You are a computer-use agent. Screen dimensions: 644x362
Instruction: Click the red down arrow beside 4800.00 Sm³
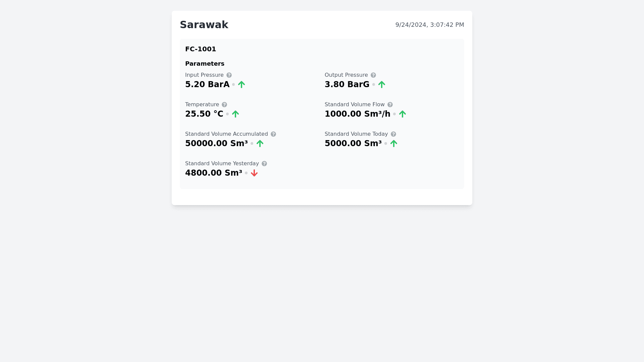point(254,173)
